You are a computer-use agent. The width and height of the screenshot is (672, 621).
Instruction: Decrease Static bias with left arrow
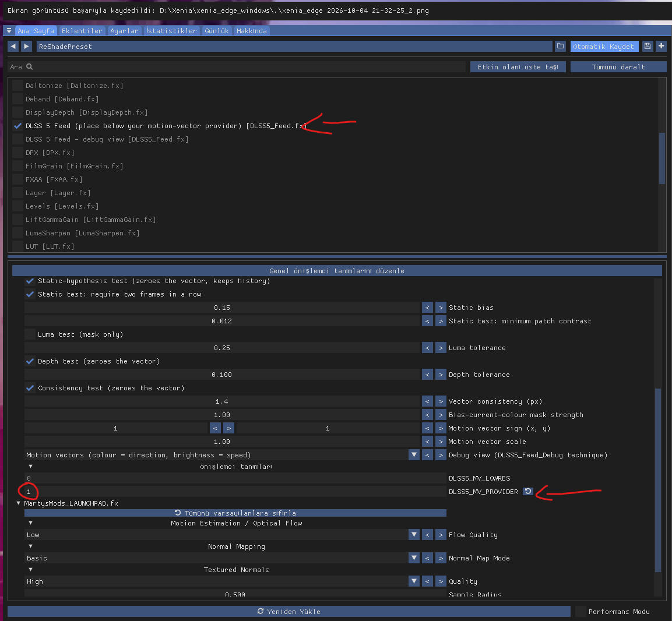pos(427,308)
